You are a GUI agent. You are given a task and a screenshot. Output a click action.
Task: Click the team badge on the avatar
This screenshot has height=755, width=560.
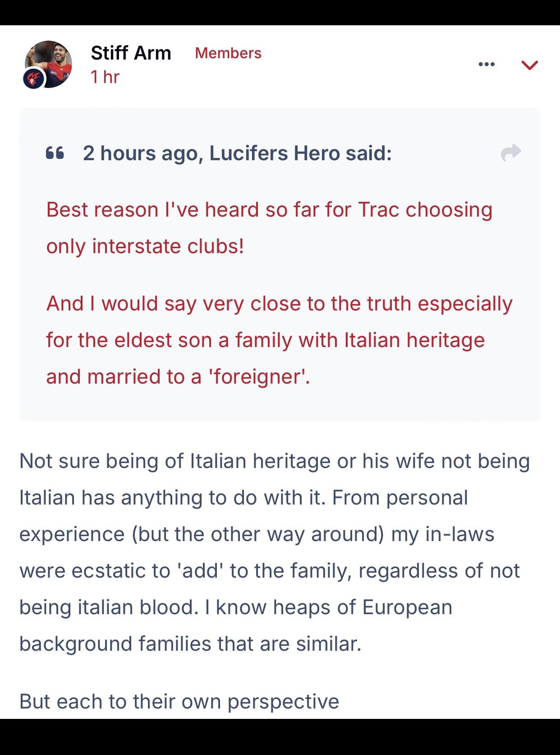pos(33,79)
